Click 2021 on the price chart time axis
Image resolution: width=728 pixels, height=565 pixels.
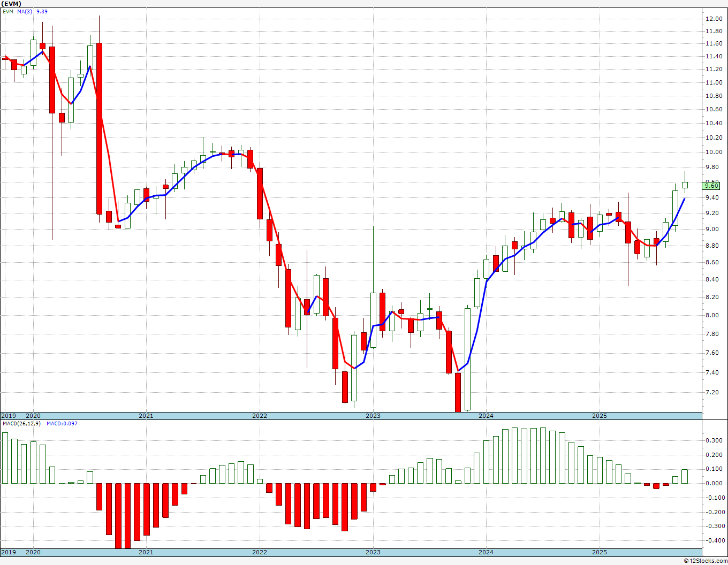(x=146, y=416)
